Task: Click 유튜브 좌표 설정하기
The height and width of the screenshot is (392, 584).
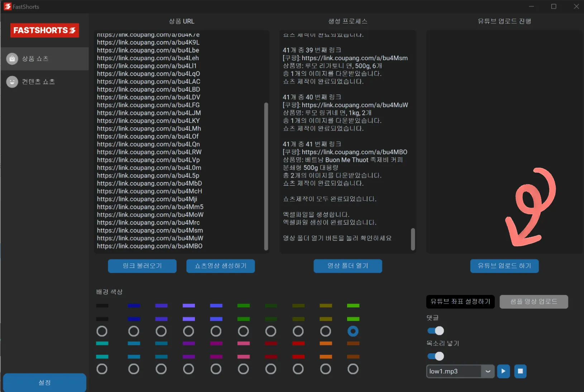Action: pos(460,302)
